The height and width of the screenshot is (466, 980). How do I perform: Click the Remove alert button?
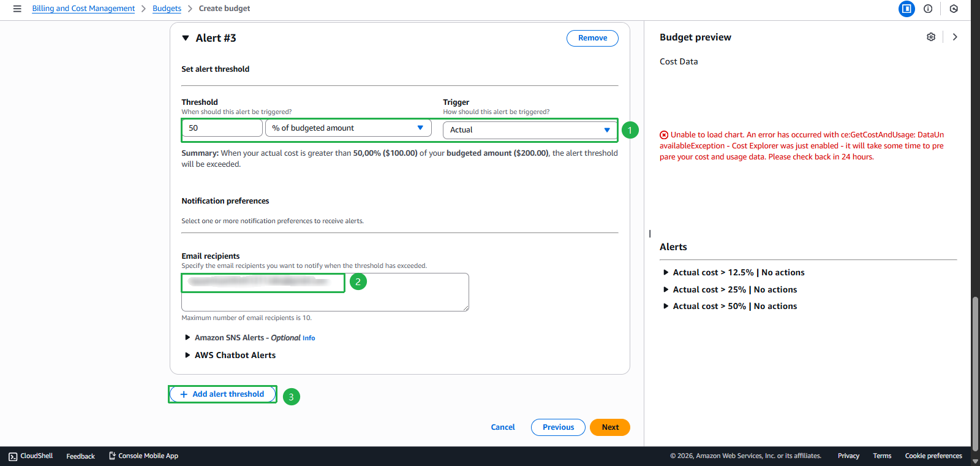592,38
